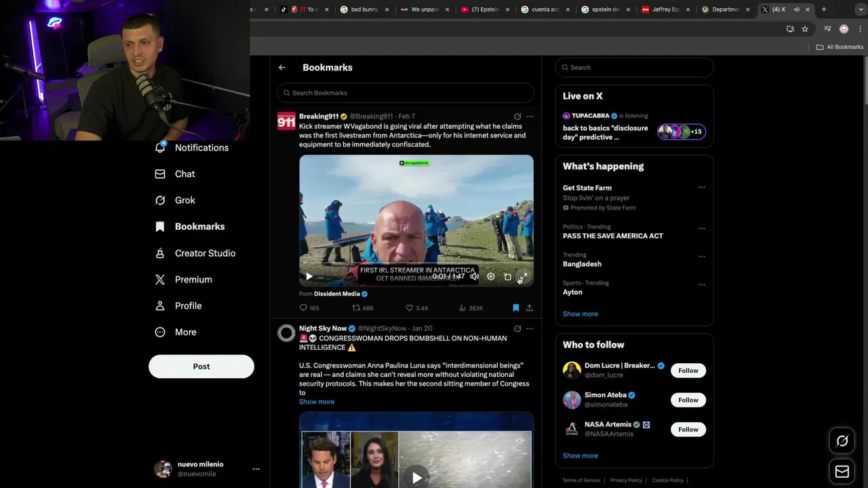Open more options for Bangladesh trend
This screenshot has height=488, width=868.
701,257
